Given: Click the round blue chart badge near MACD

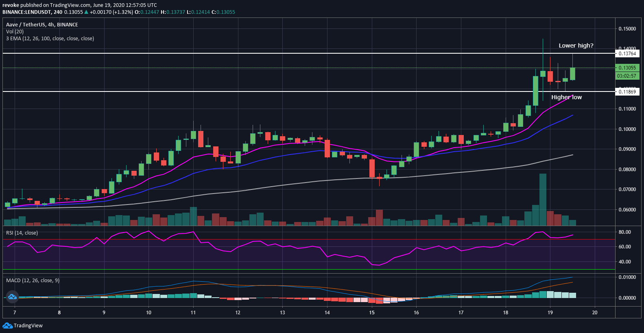Looking at the screenshot, I should coord(12,297).
